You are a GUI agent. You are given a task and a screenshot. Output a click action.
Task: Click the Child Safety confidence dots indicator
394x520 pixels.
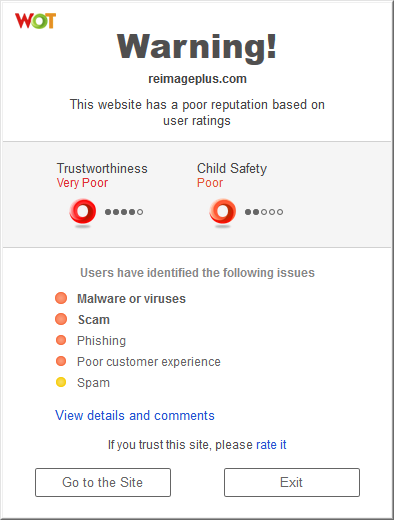coord(264,212)
